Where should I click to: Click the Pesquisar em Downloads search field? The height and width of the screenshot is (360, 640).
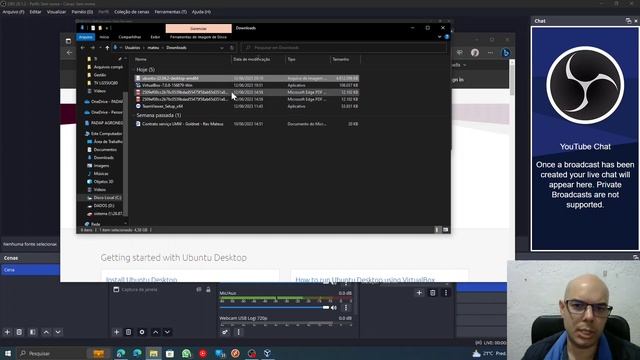(x=344, y=48)
